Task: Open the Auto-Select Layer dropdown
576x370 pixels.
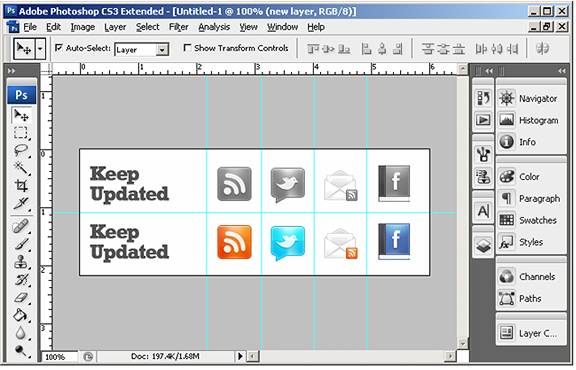Action: pos(162,50)
